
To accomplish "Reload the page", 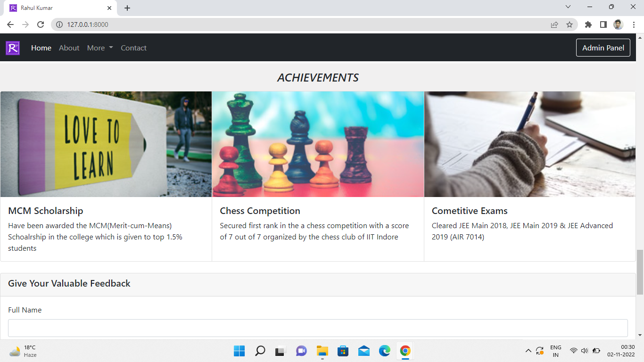I will 40,24.
